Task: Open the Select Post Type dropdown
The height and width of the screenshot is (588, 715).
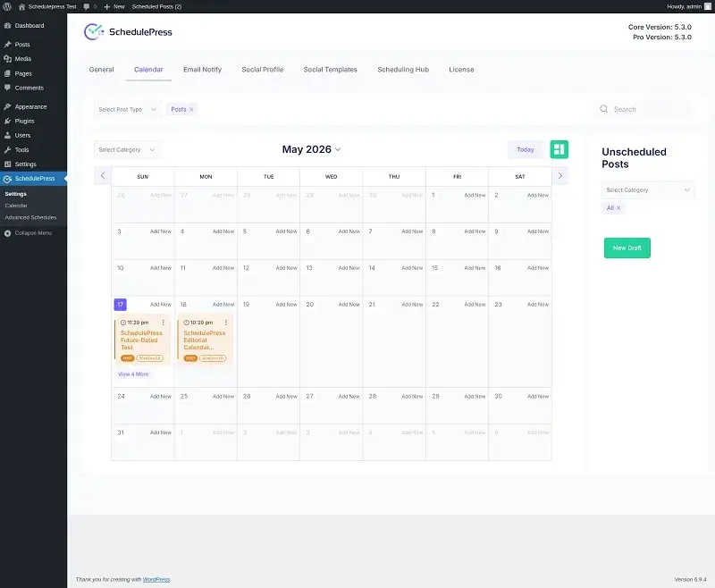Action: (127, 109)
